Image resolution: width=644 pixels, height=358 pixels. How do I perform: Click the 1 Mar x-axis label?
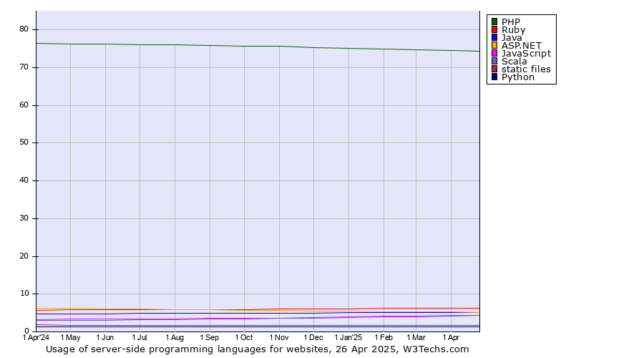tap(416, 337)
